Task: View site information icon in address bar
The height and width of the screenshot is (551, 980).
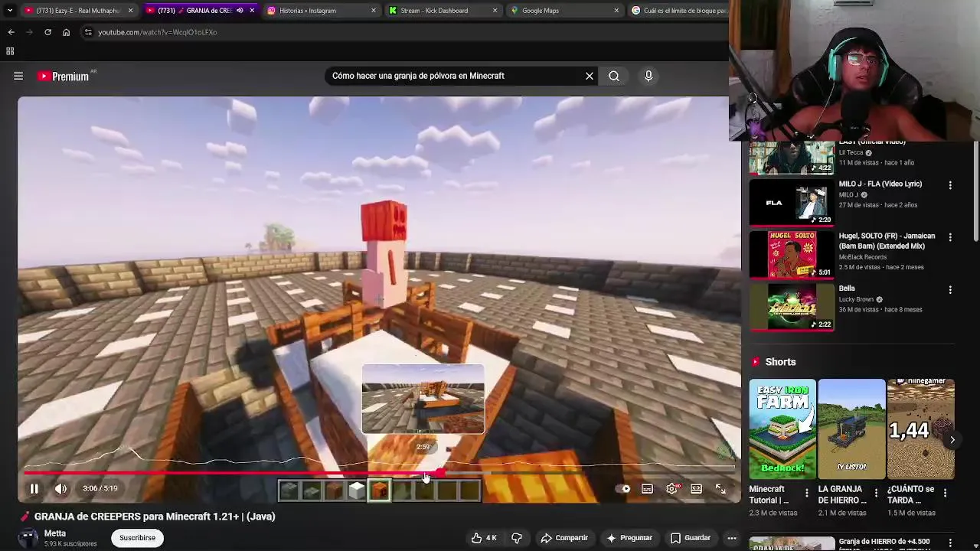Action: coord(88,32)
